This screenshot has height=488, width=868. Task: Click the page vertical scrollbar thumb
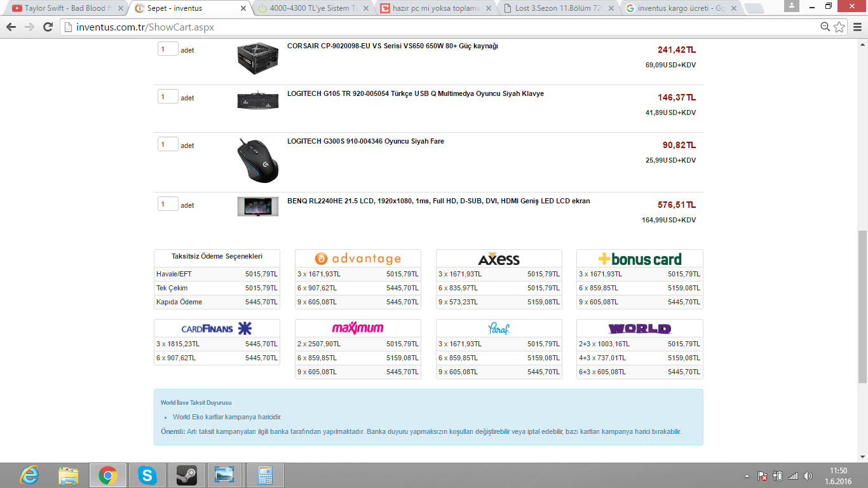tap(862, 306)
